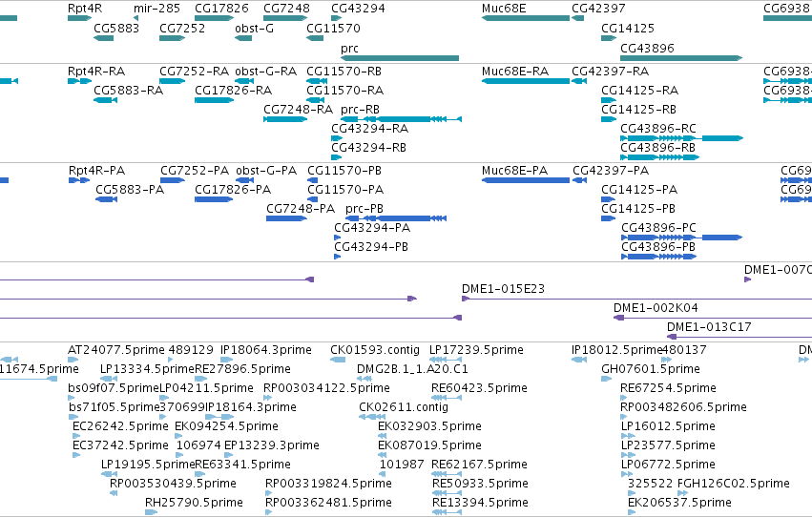Viewport: 812px width, 517px height.
Task: Select the CG7252-PA protein label
Action: pyautogui.click(x=195, y=171)
